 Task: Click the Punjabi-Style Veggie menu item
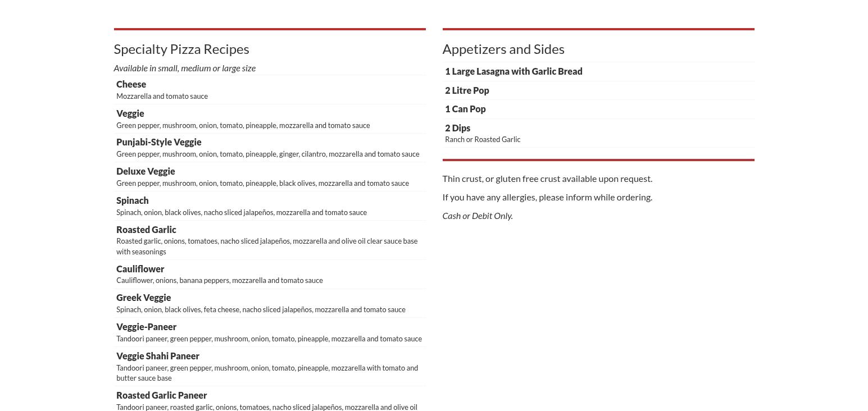tap(158, 142)
